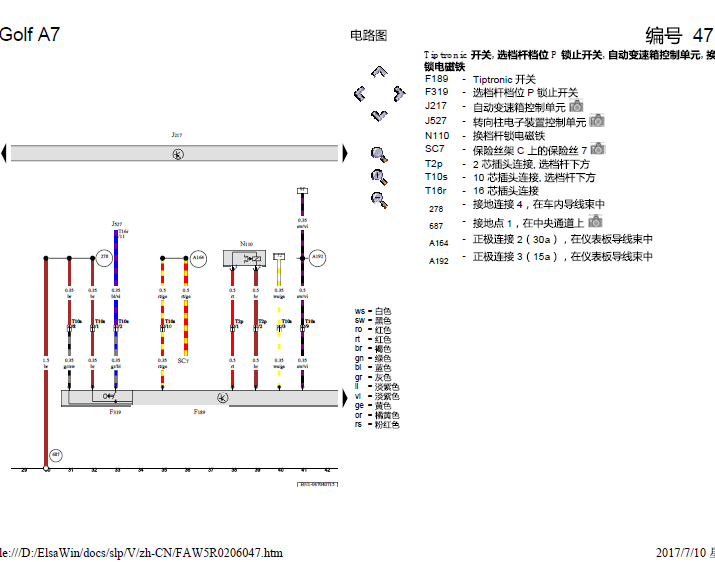Select legend entry A164 正极连接 2 (30a)
Screen dimensions: 715x562
point(540,240)
